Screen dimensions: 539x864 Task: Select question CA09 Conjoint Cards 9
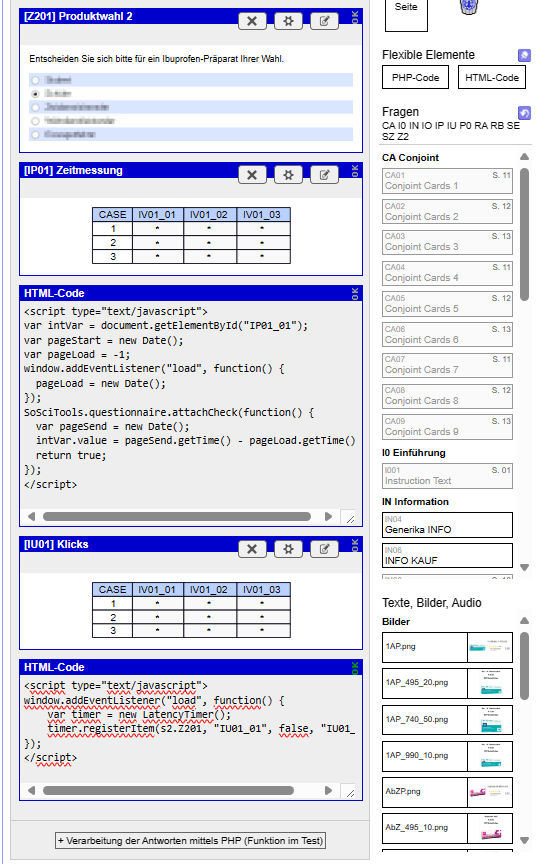click(x=448, y=426)
